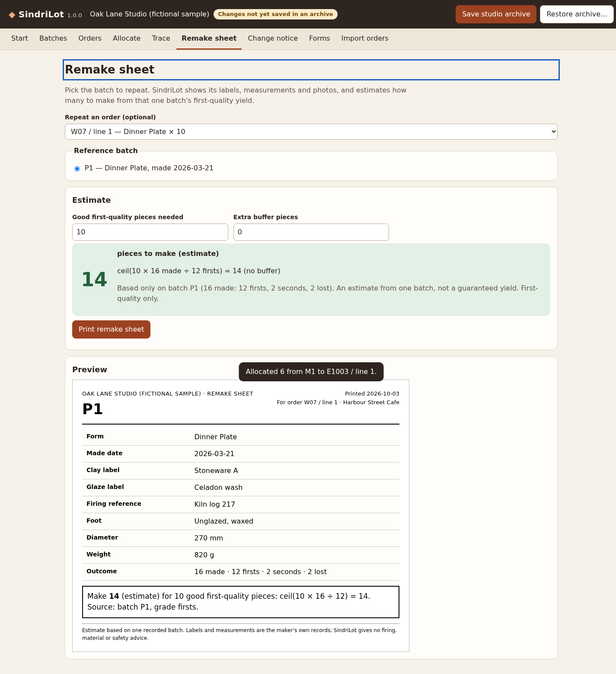Viewport: 616px width, 674px height.
Task: Click the 'Oak Lane Studio (fictional sample)' header title
Action: click(x=150, y=14)
